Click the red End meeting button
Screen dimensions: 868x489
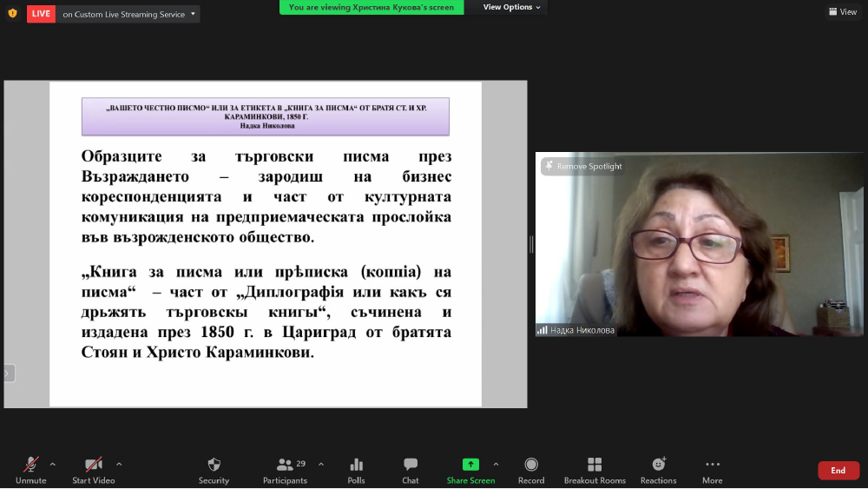838,471
